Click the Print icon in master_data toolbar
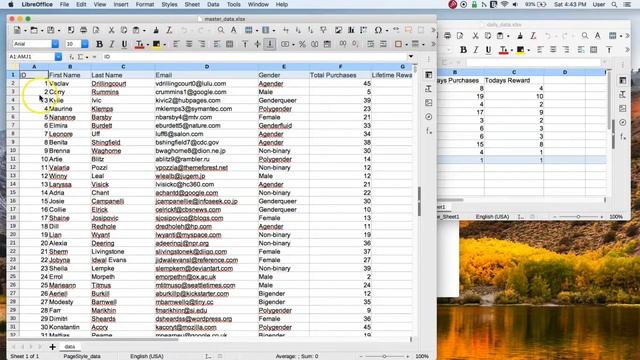The width and height of the screenshot is (640, 360). point(83,30)
